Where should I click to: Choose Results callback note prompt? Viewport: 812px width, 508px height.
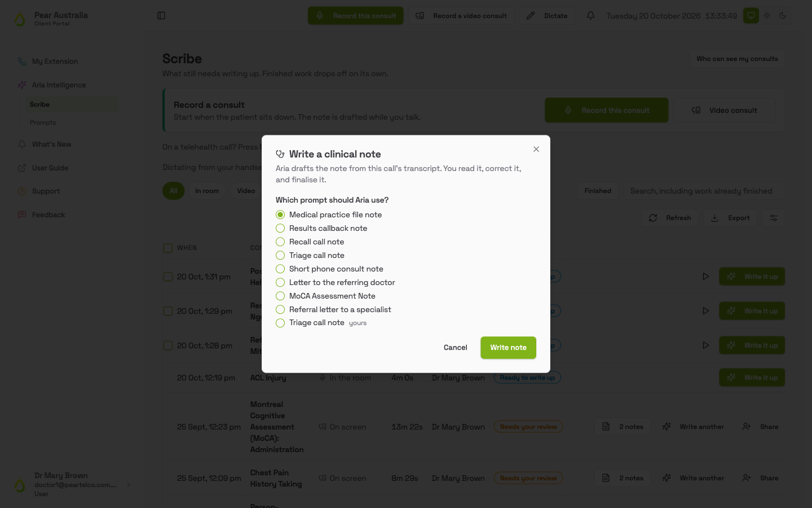point(280,228)
